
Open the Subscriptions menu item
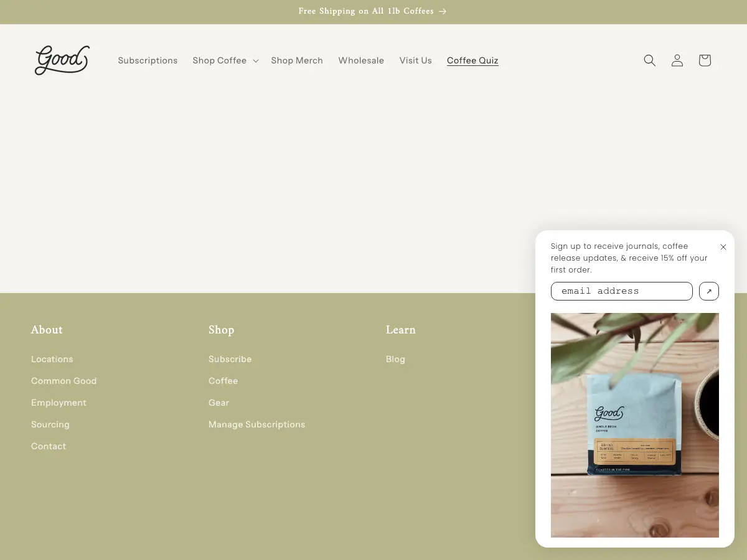point(148,60)
